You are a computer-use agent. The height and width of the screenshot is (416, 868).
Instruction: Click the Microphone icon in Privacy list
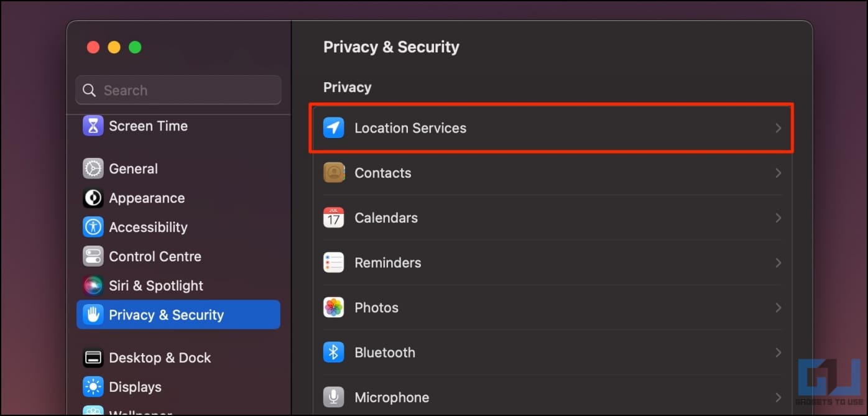[x=334, y=397]
